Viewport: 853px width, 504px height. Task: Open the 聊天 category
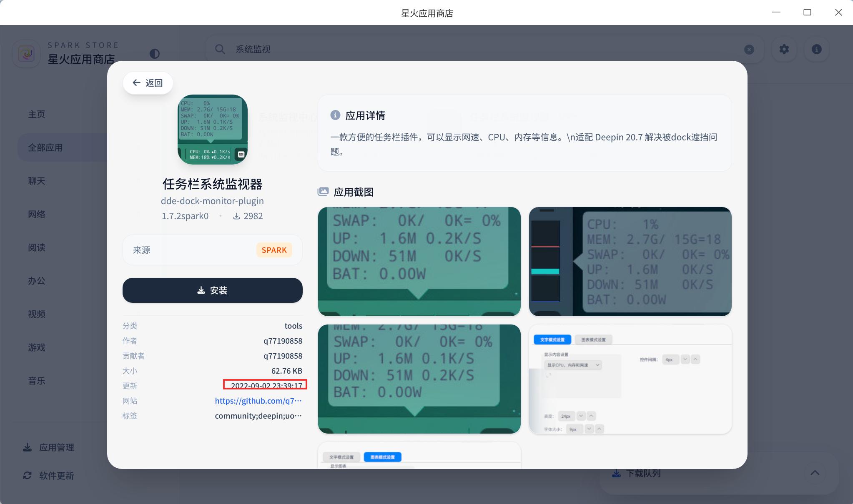pyautogui.click(x=37, y=181)
